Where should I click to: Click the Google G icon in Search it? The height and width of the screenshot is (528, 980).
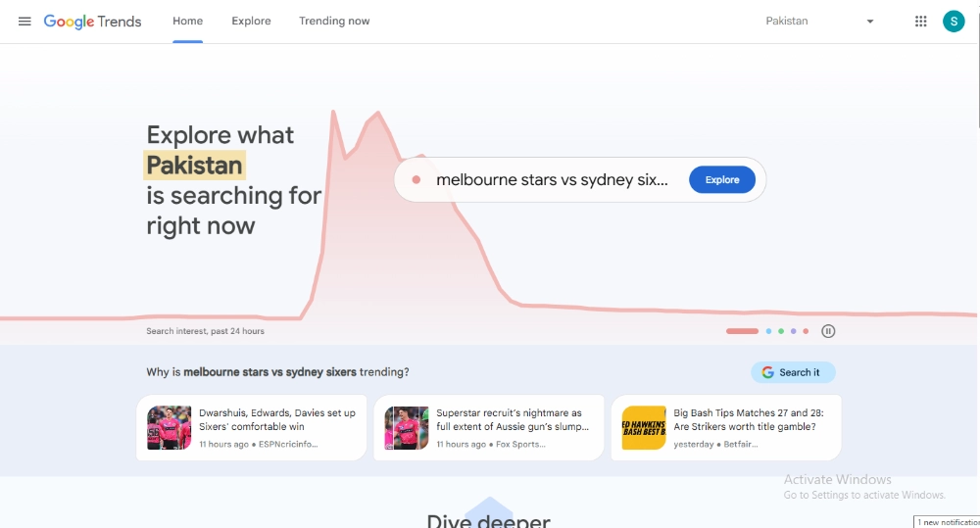coord(767,372)
